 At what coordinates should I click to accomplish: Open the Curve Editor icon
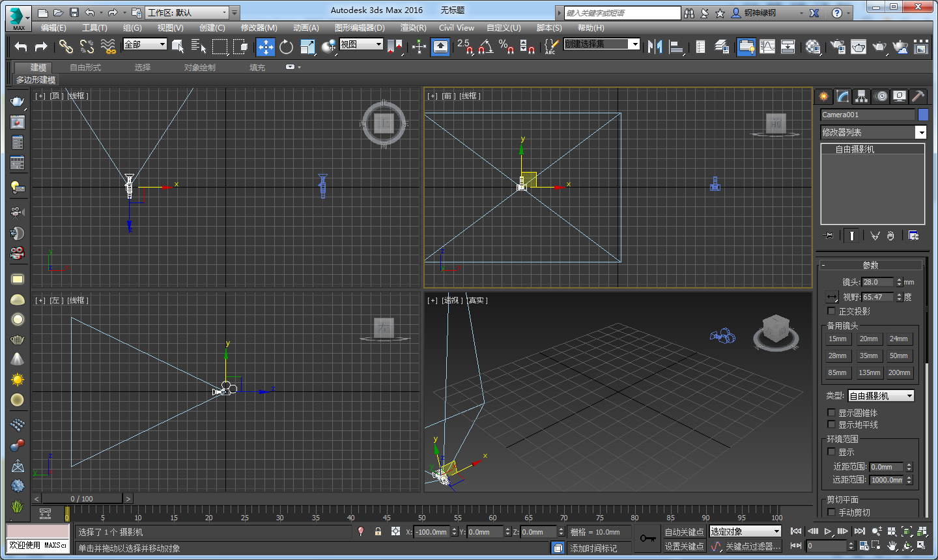tap(767, 46)
